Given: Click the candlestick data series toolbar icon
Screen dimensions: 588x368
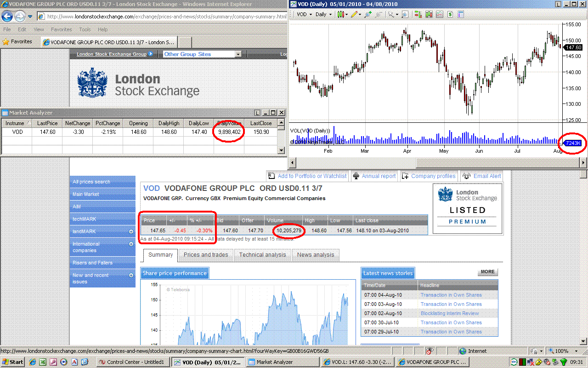Looking at the screenshot, I should (429, 14).
